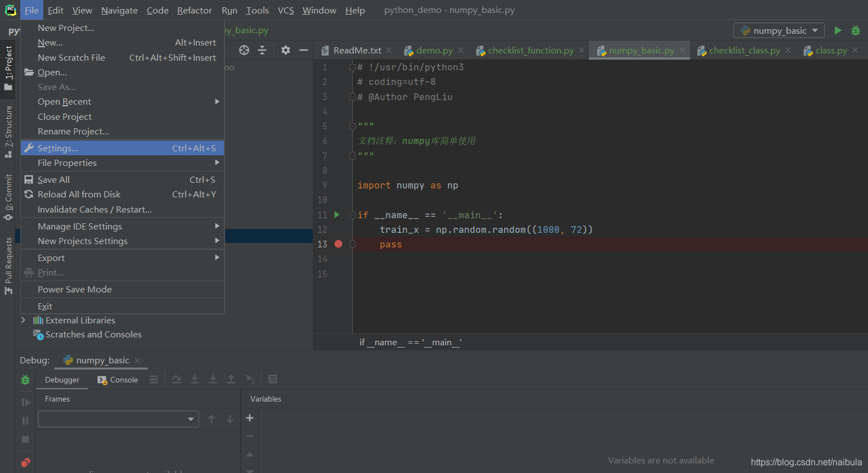Open the Structure tool window sidebar tab

(x=8, y=132)
